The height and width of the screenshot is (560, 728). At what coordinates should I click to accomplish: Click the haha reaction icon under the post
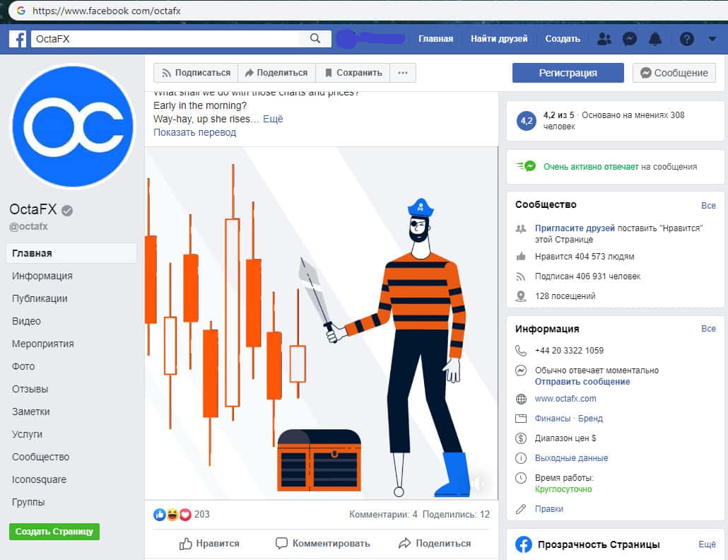point(172,515)
